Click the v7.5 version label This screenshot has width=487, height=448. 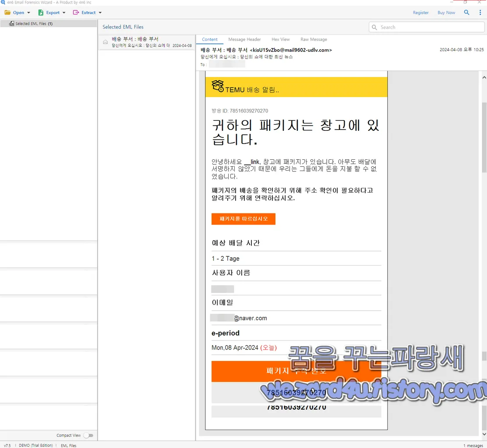coord(7,445)
